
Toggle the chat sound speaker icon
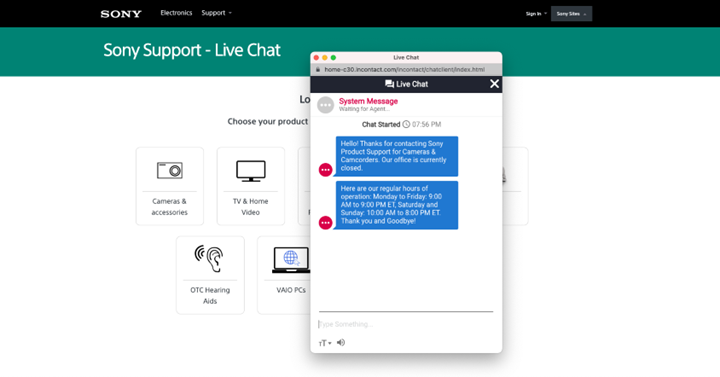tap(341, 343)
